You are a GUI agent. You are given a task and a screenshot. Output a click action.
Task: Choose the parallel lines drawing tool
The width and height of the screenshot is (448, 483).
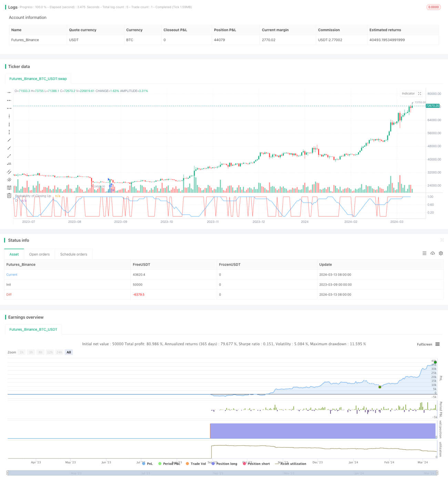click(9, 172)
